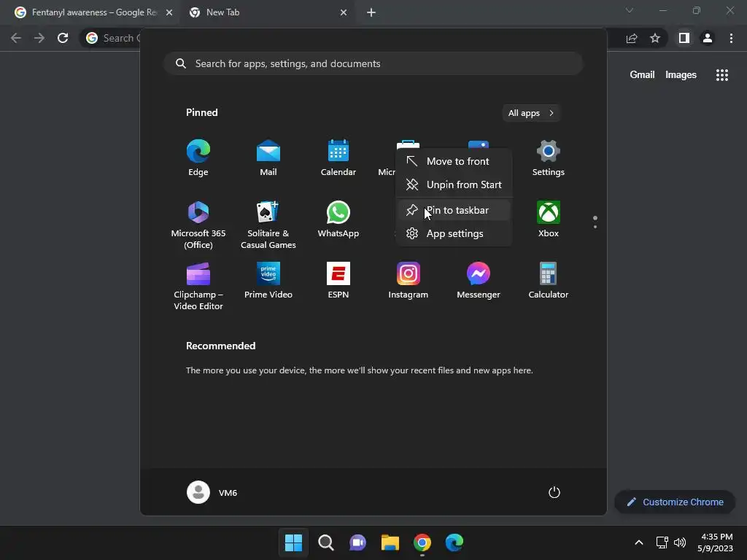This screenshot has height=560, width=747.
Task: Close the New Tab tab
Action: click(344, 13)
